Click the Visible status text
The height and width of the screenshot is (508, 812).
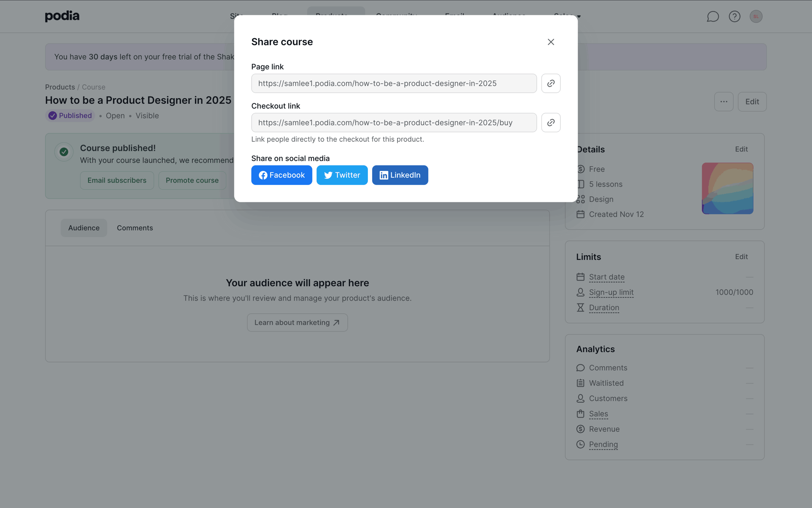(147, 116)
